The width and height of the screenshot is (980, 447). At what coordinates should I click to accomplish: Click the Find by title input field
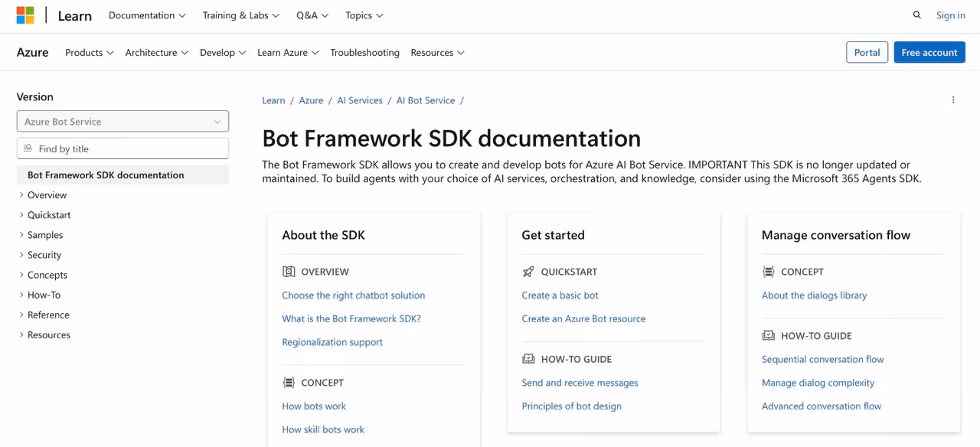(x=122, y=148)
